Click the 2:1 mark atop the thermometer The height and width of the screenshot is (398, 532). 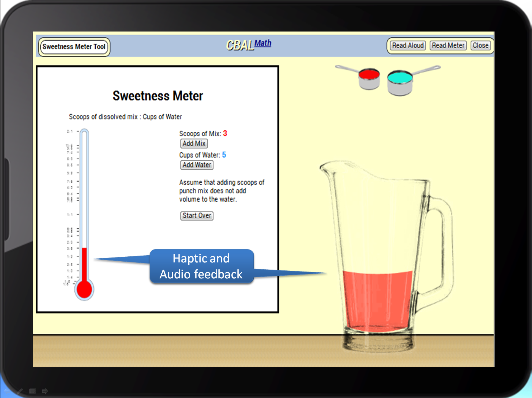pyautogui.click(x=70, y=131)
